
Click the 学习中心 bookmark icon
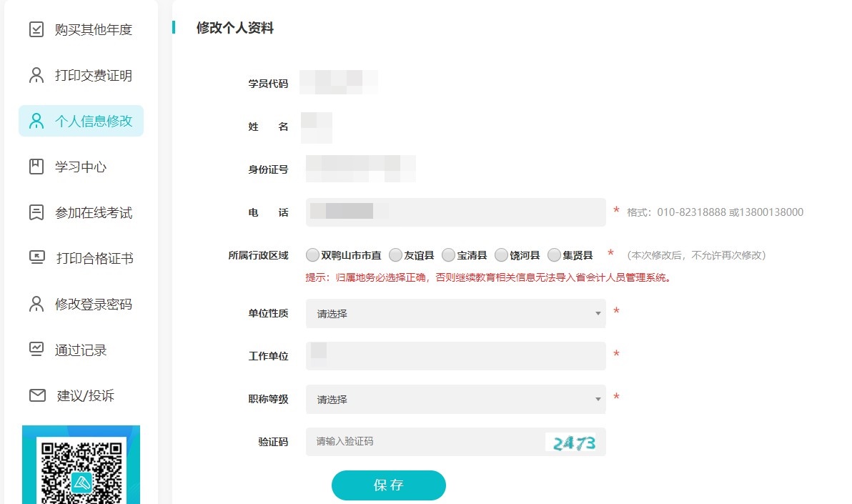click(36, 167)
